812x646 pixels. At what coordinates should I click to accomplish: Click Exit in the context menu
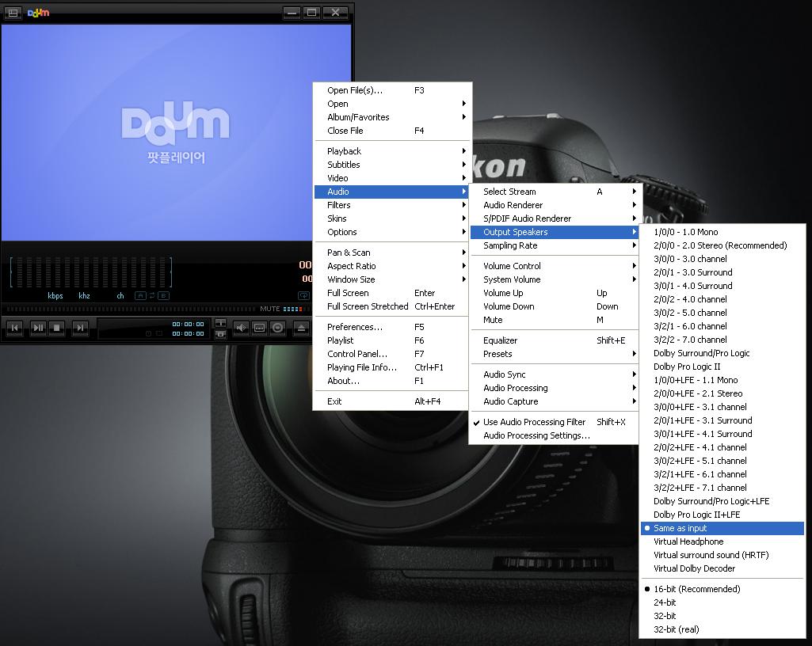pos(393,401)
